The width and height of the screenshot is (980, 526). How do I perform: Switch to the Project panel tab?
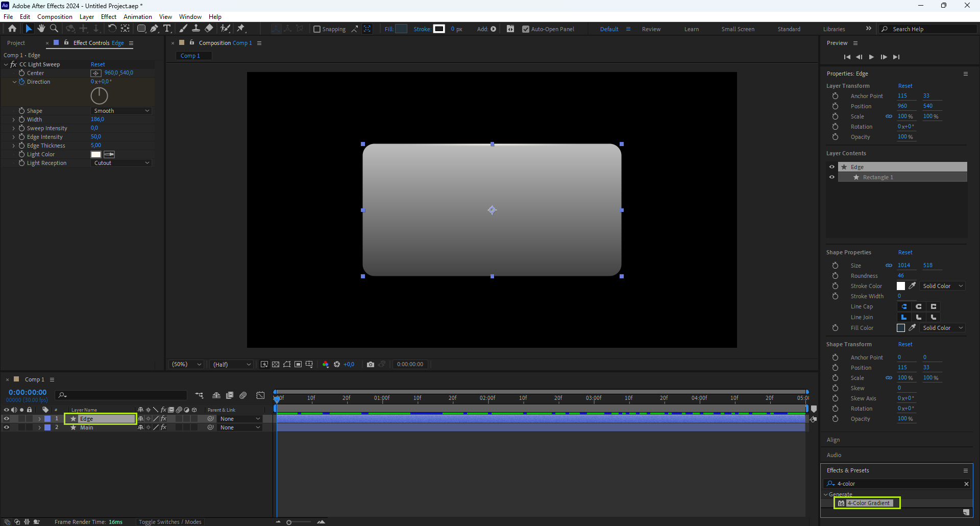[x=16, y=43]
